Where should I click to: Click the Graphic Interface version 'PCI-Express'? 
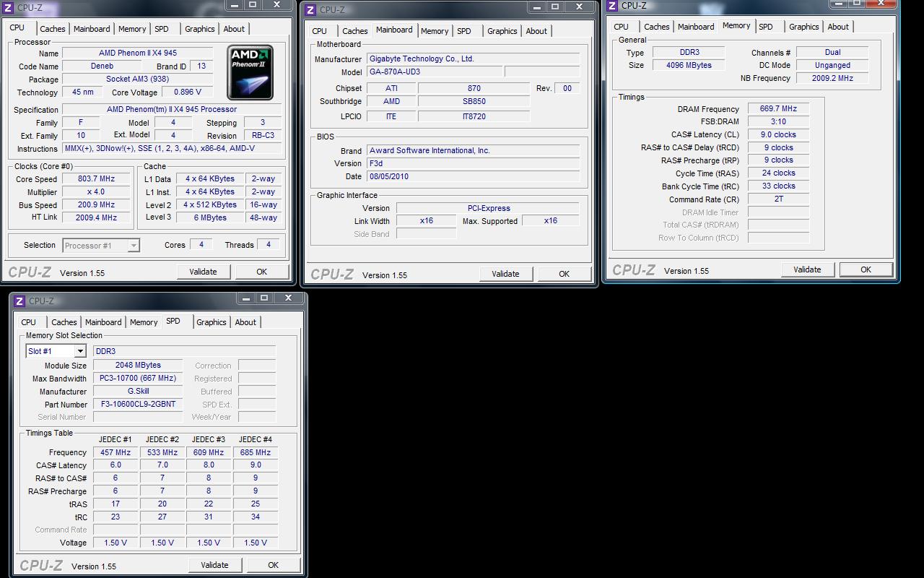[x=489, y=209]
